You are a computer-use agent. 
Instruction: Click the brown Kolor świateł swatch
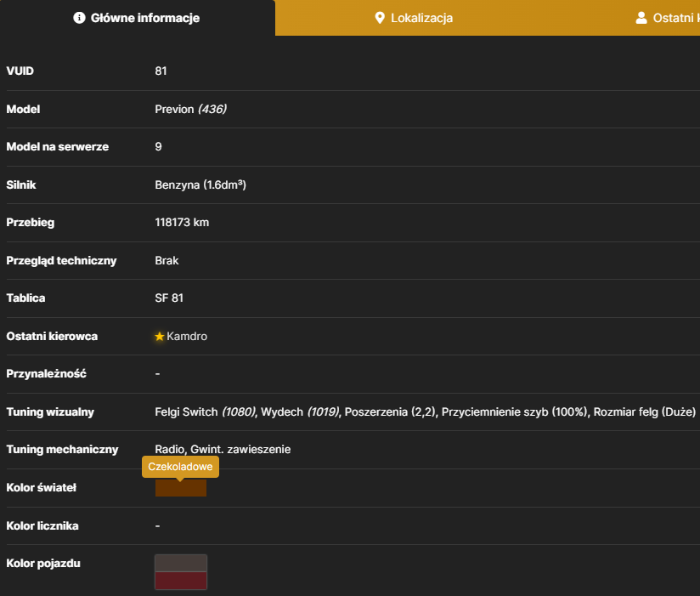tap(181, 488)
